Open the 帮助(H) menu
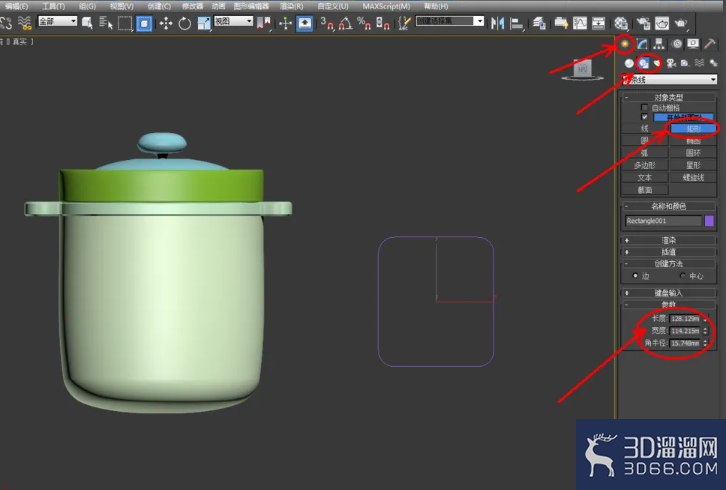This screenshot has height=490, width=726. click(x=436, y=6)
